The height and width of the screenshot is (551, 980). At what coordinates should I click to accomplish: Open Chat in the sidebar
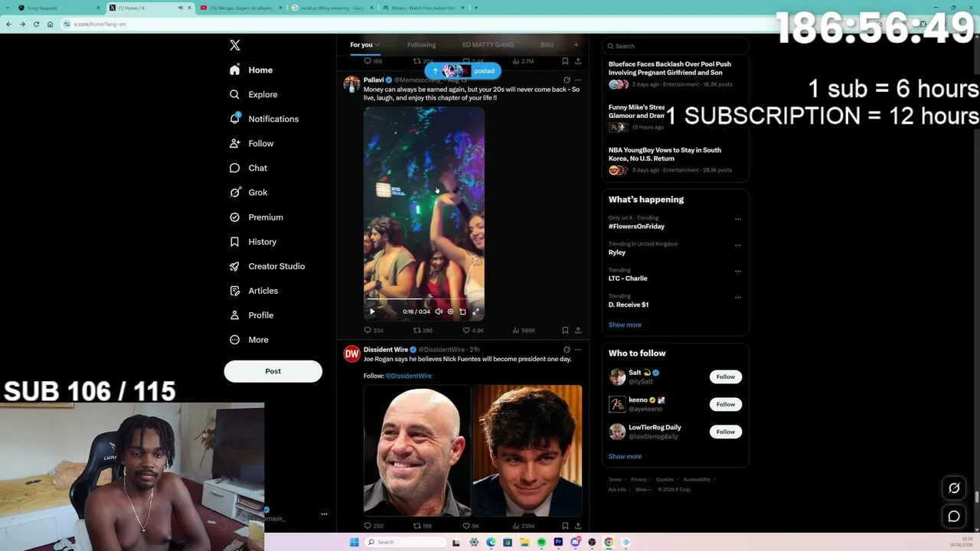pyautogui.click(x=248, y=168)
